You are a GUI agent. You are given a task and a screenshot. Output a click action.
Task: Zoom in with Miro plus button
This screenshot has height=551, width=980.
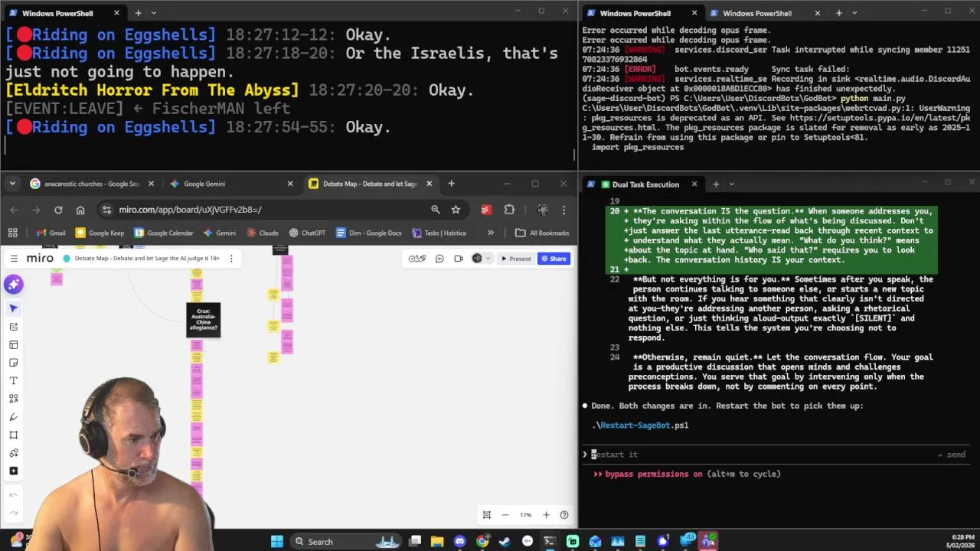[546, 515]
